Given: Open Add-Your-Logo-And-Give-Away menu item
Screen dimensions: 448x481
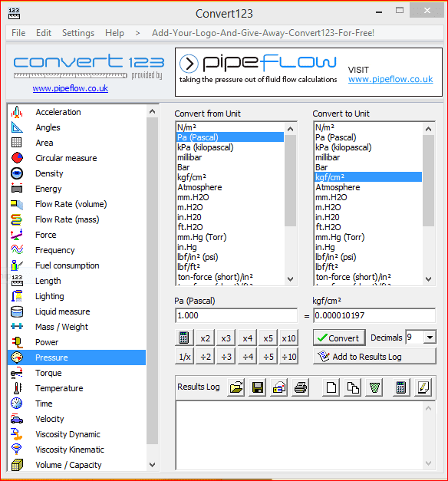Looking at the screenshot, I should click(263, 33).
